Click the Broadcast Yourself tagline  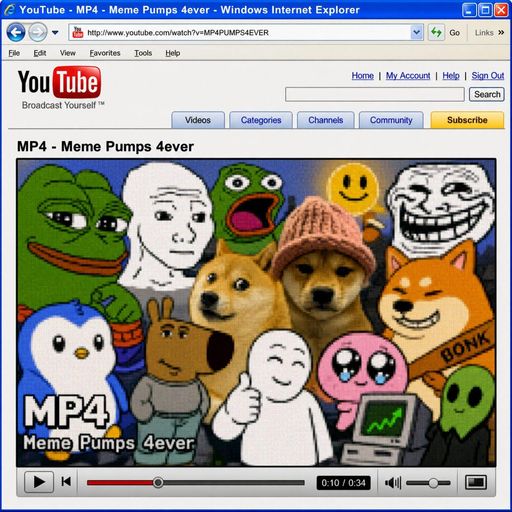click(63, 105)
